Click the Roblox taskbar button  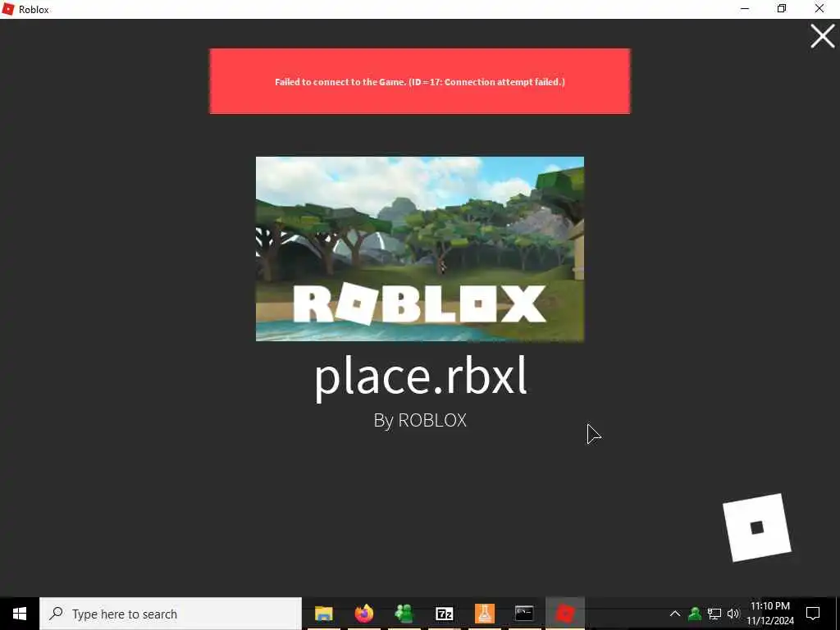(564, 614)
